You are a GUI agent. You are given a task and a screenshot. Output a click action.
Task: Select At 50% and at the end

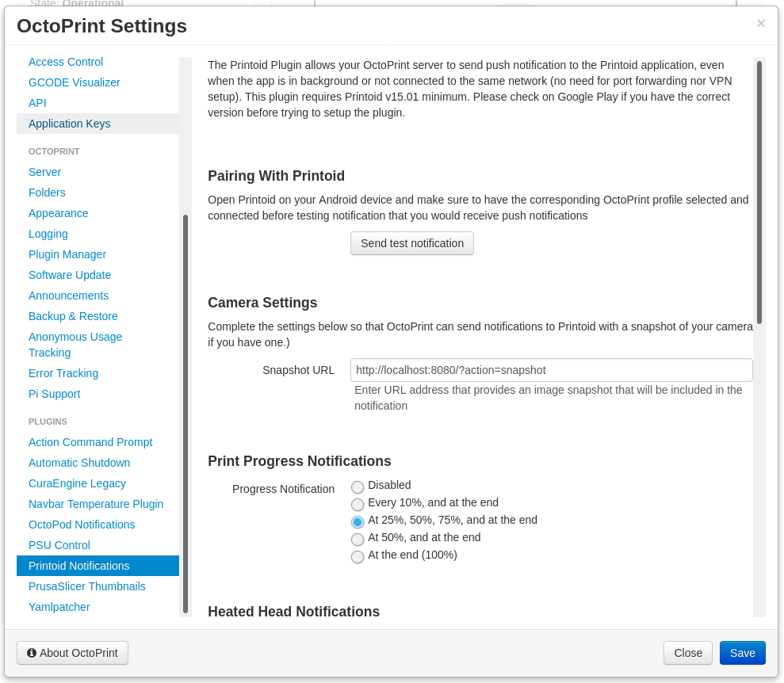click(x=358, y=539)
